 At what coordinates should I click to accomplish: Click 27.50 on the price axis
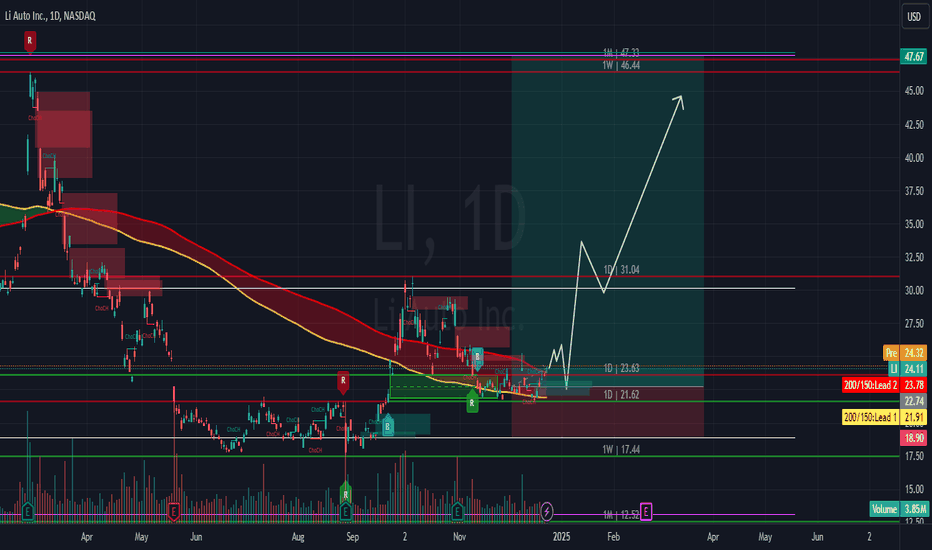click(x=914, y=324)
